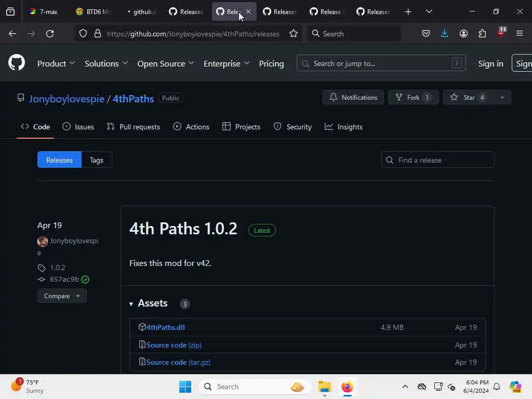This screenshot has height=399, width=532.
Task: Select the Code tab
Action: click(x=35, y=127)
